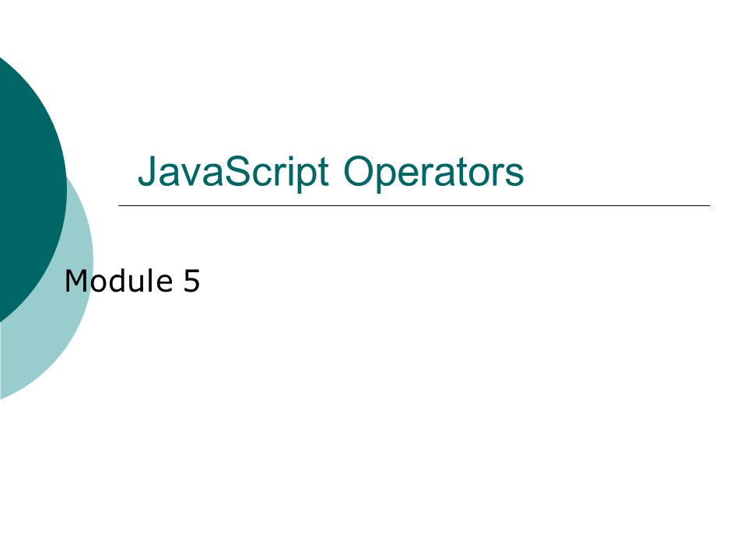Screen dimensions: 747x560
Task: Click the horizontal line under the title
Action: [x=414, y=205]
